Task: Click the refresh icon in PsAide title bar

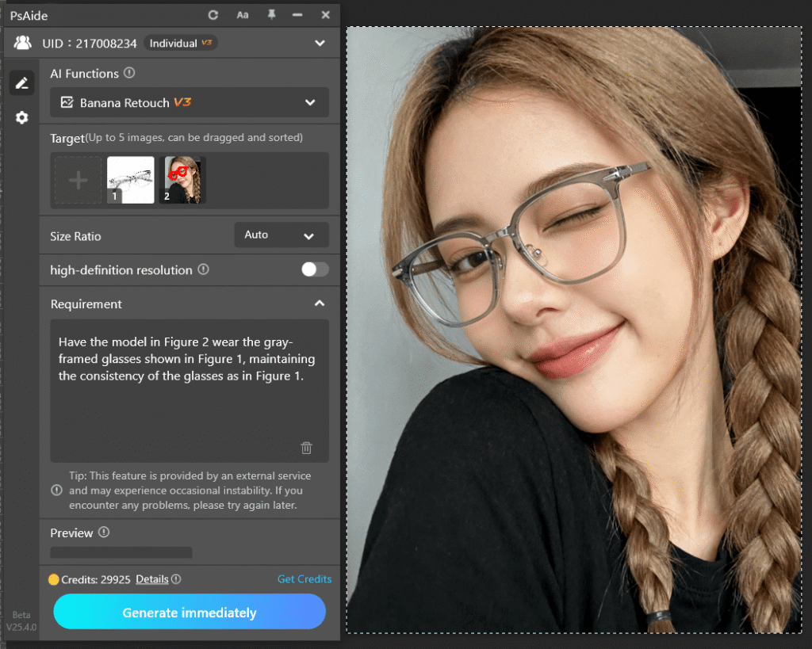Action: click(x=213, y=15)
